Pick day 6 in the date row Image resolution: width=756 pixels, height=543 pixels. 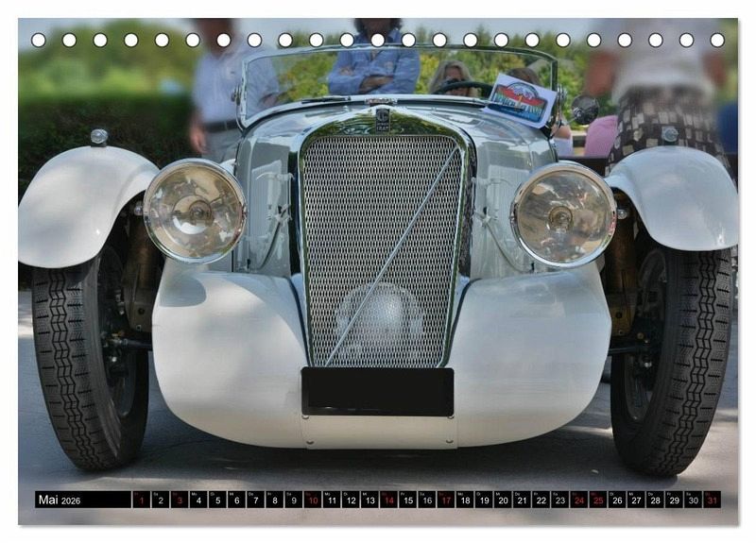[237, 500]
